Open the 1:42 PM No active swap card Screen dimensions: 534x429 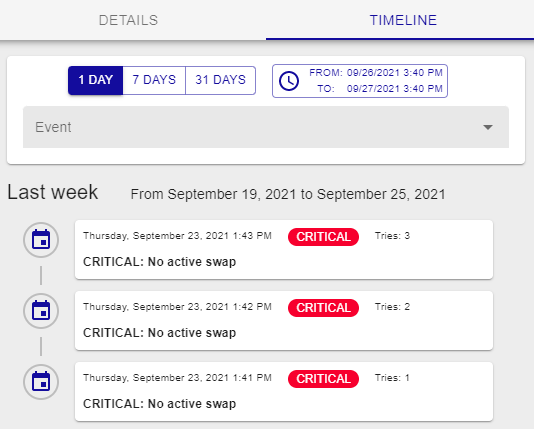pyautogui.click(x=284, y=320)
